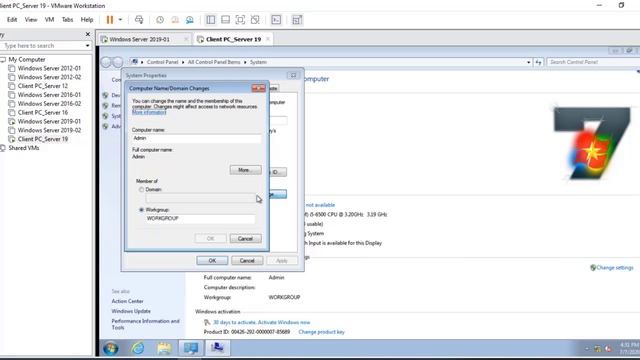640x360 pixels.
Task: Select Client PC_Server 12 in library
Action: coord(42,86)
